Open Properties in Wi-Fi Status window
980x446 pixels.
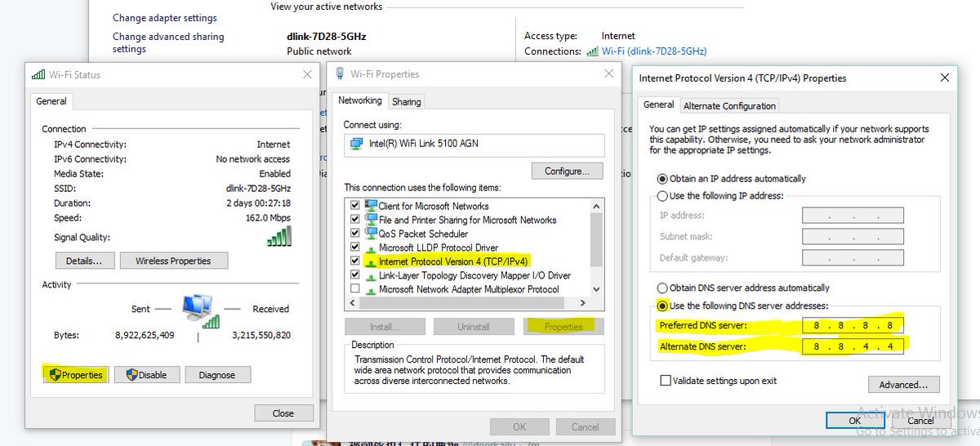[x=75, y=375]
